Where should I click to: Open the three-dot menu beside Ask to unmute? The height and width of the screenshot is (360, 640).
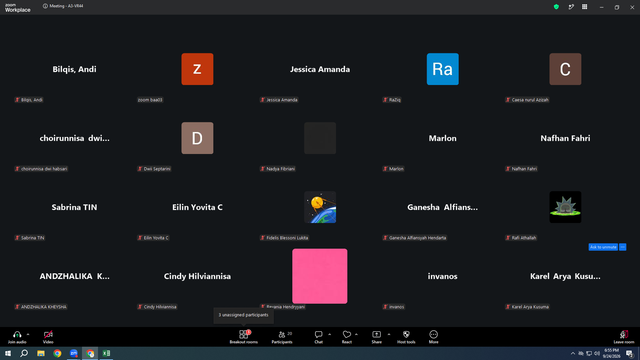[622, 247]
